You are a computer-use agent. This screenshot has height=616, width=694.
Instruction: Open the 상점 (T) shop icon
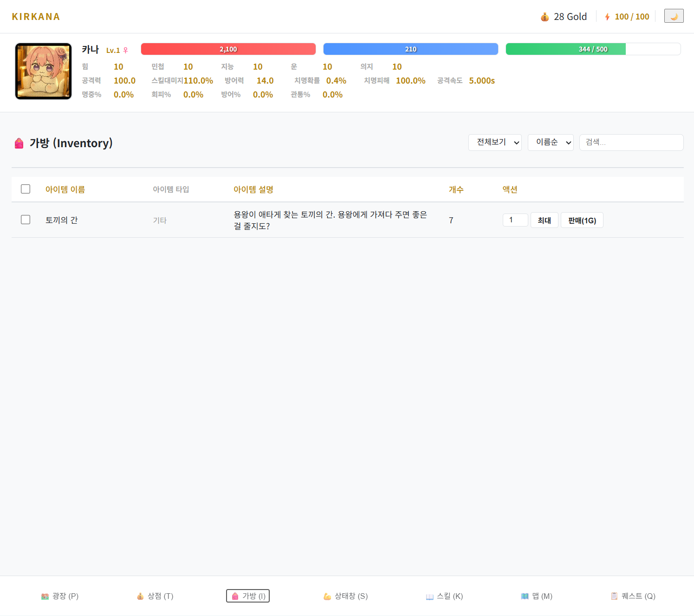point(140,596)
